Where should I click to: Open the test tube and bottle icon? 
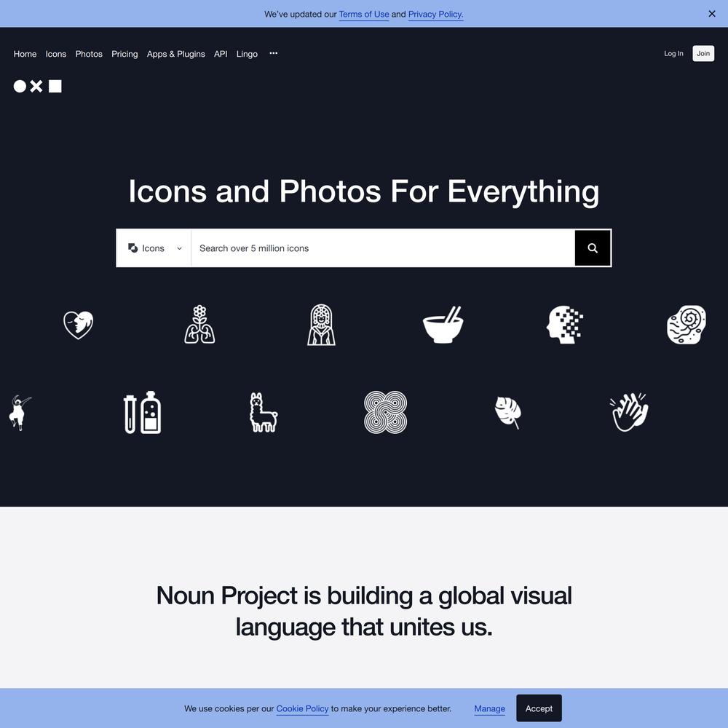[143, 413]
